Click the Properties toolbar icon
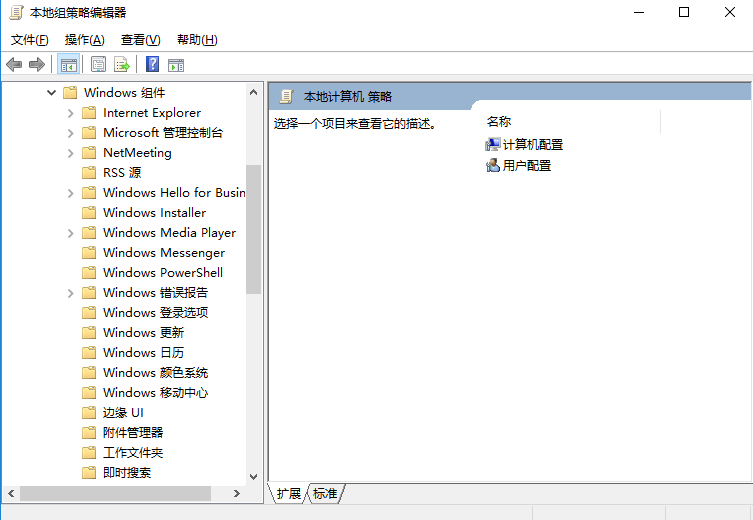This screenshot has height=520, width=753. point(98,64)
